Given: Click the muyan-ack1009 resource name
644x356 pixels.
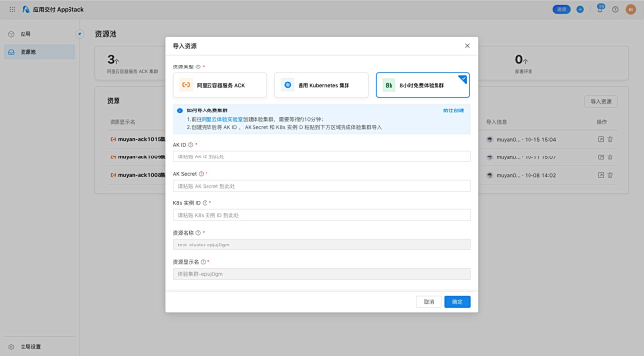Looking at the screenshot, I should (142, 157).
